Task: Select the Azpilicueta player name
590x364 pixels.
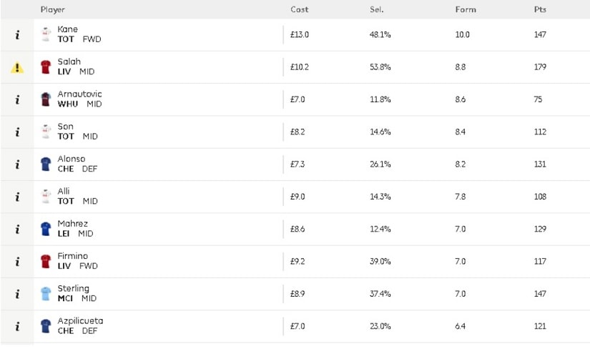Action: [80, 321]
